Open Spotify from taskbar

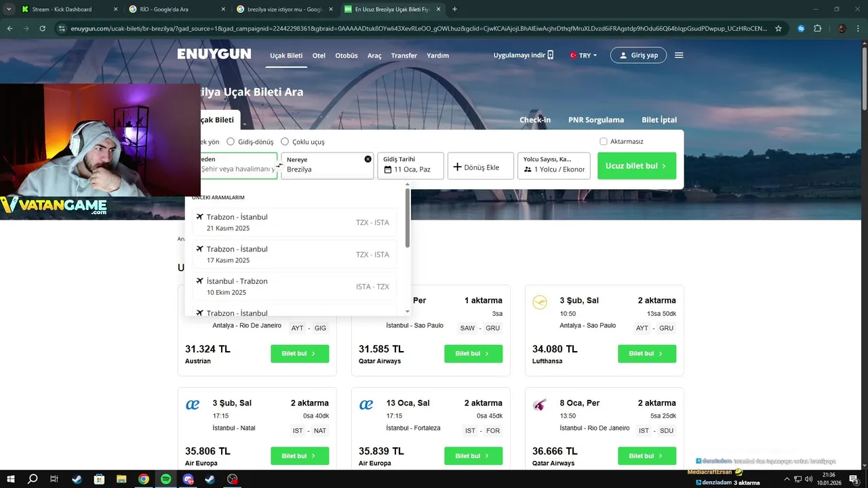coord(166,479)
